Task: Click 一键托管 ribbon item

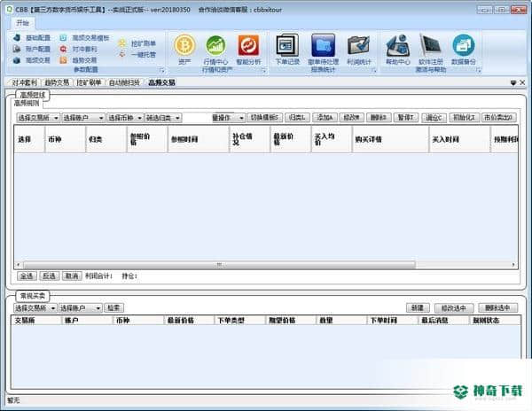Action: coord(137,55)
